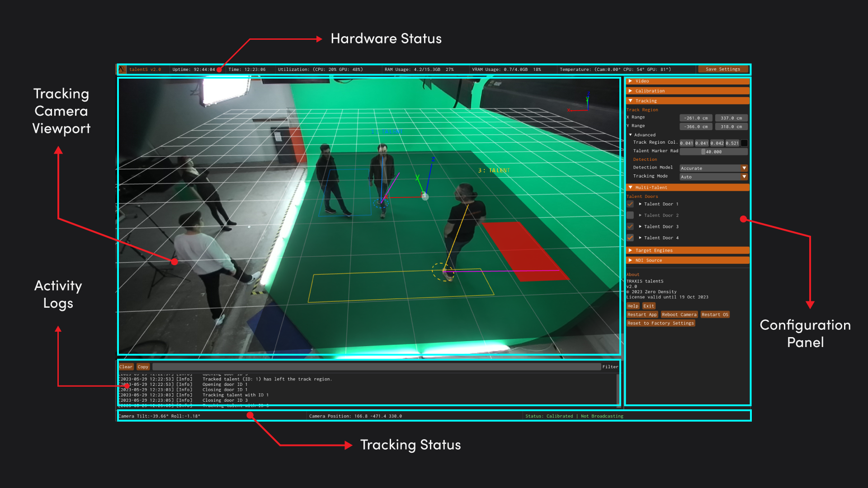The width and height of the screenshot is (868, 488).
Task: Click the Reboot Camera button
Action: 679,314
